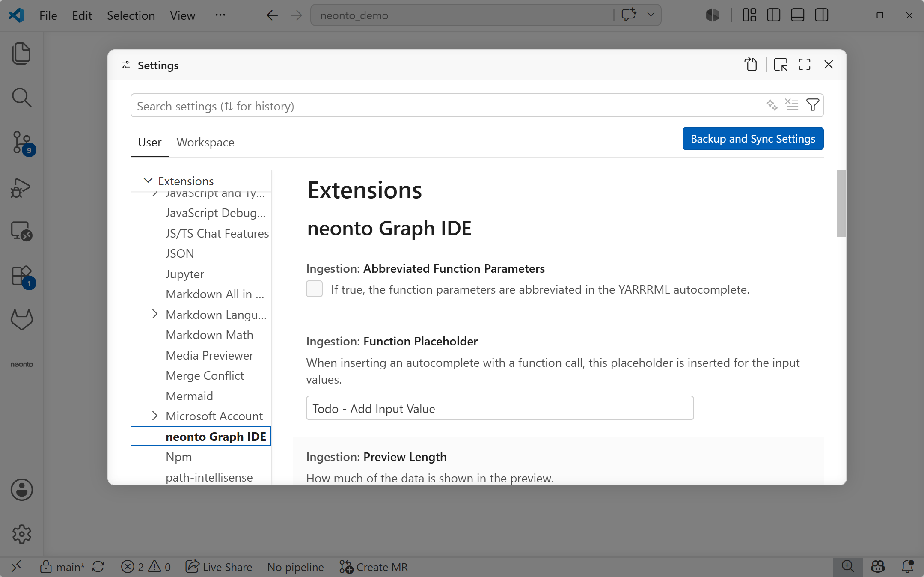
Task: Go back with the left arrow
Action: [x=272, y=15]
